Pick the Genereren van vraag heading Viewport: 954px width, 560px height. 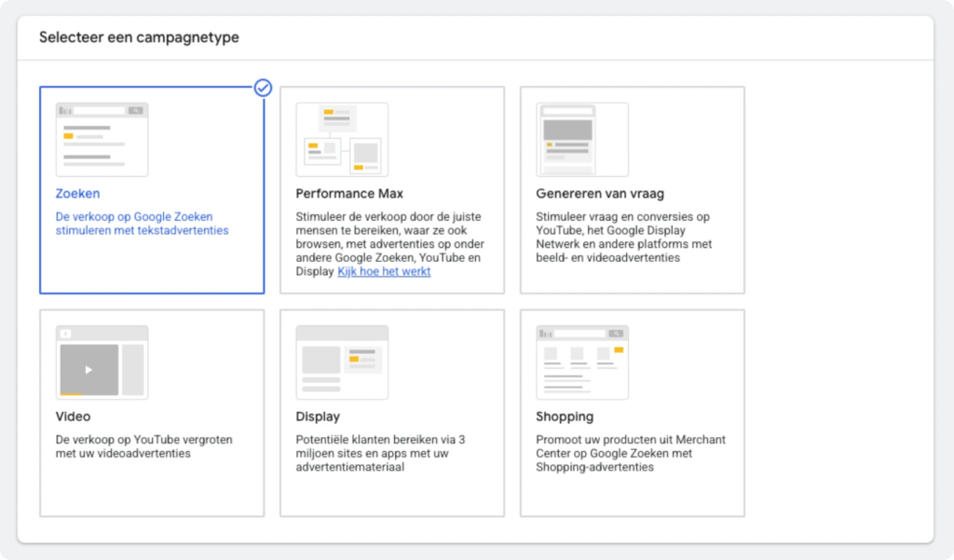602,195
